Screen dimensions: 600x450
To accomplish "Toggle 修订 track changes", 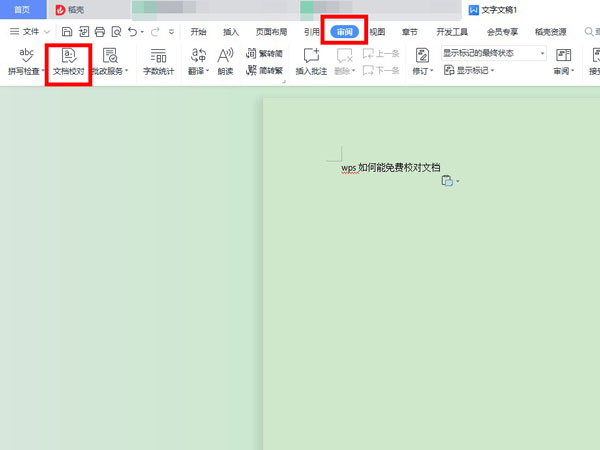I will click(x=423, y=62).
